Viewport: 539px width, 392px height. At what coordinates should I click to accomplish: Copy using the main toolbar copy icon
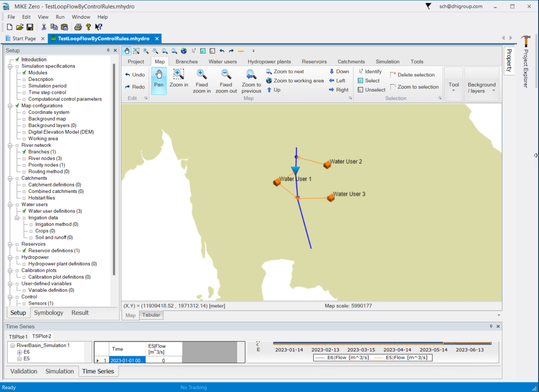coord(54,27)
